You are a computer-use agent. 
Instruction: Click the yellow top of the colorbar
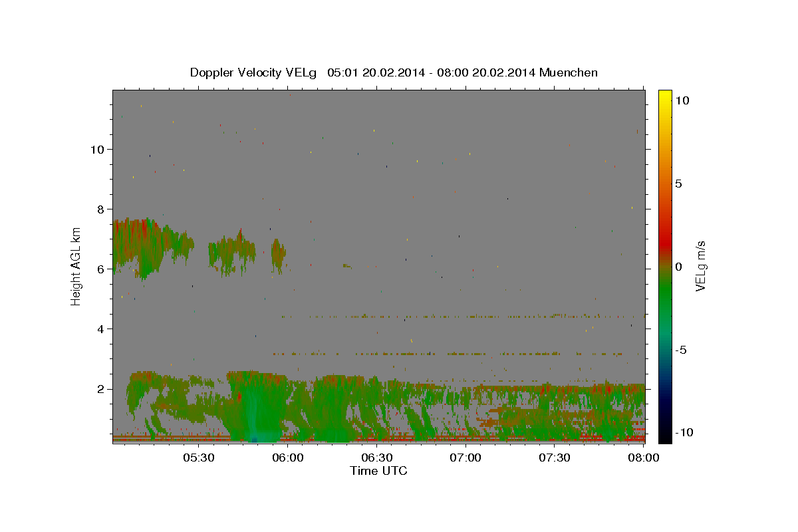pyautogui.click(x=665, y=96)
